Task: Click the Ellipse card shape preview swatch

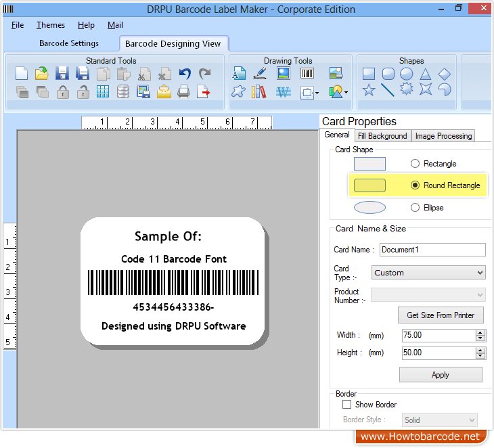Action: (369, 208)
